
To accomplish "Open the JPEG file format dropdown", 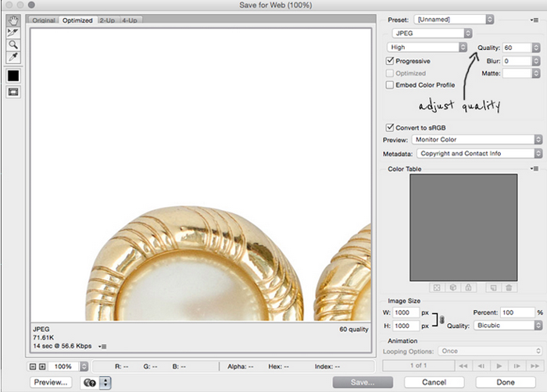I will pyautogui.click(x=432, y=33).
